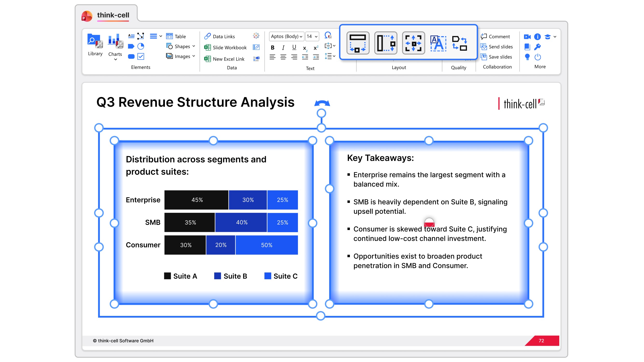Screen dimensions: 644x362
Task: Toggle bold formatting
Action: tap(273, 48)
